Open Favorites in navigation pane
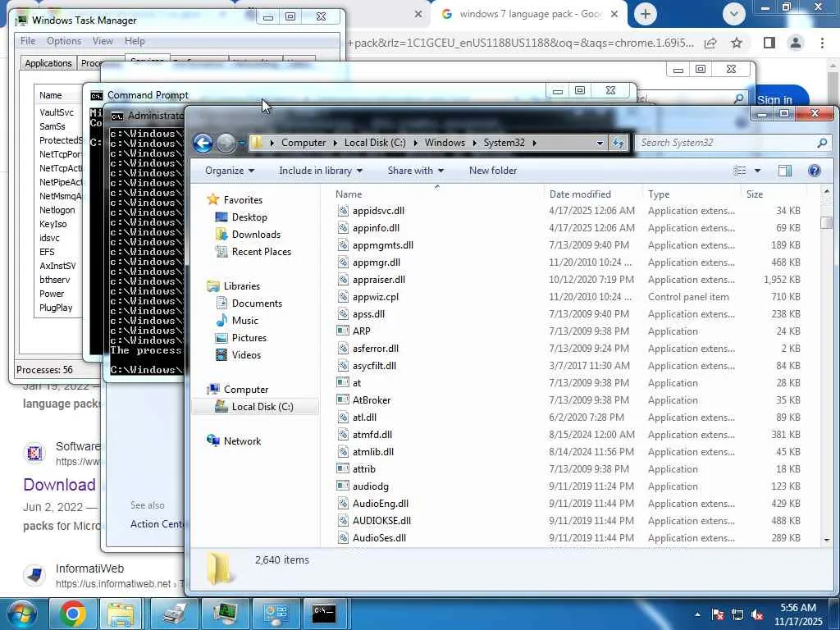 pos(243,200)
